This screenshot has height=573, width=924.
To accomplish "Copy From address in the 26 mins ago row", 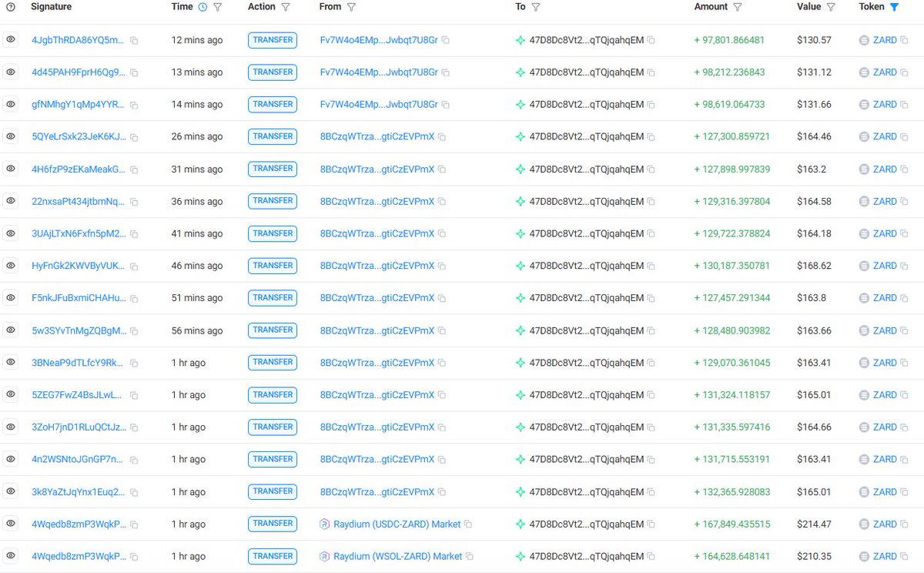I will click(442, 137).
